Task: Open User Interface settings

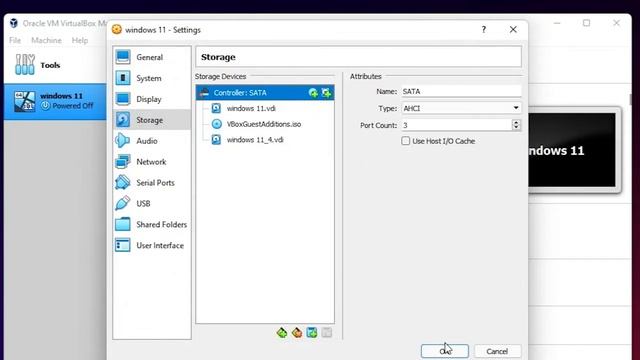Action: [151, 245]
